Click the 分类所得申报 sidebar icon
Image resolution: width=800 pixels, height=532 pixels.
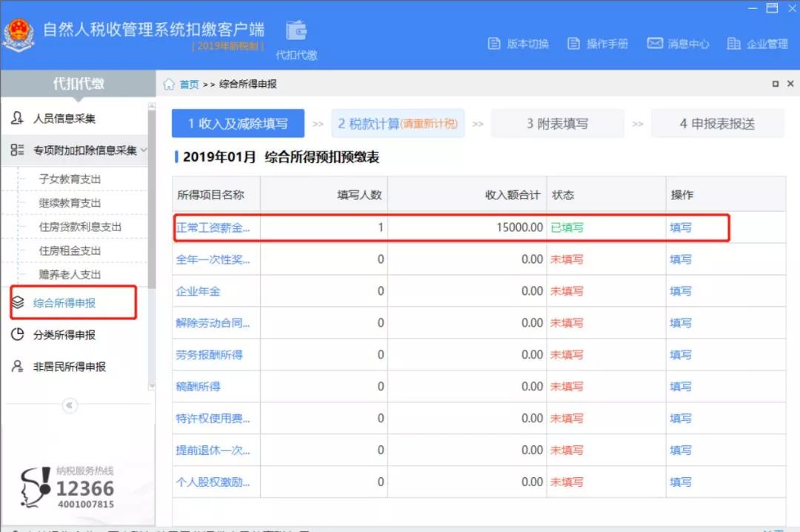(19, 335)
